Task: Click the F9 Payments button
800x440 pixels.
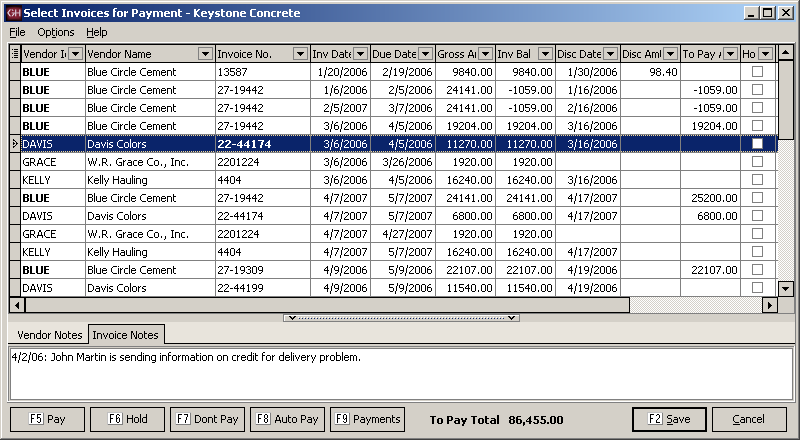Action: point(367,419)
